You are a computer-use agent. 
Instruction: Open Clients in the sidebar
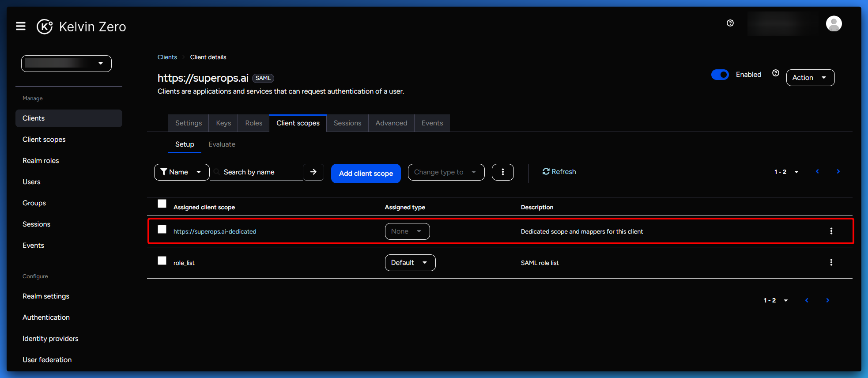pos(69,118)
